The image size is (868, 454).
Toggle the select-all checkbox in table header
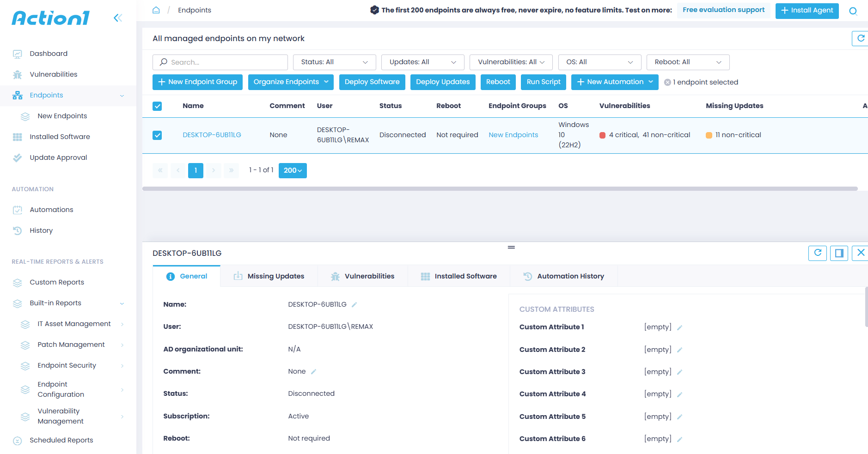pyautogui.click(x=157, y=106)
